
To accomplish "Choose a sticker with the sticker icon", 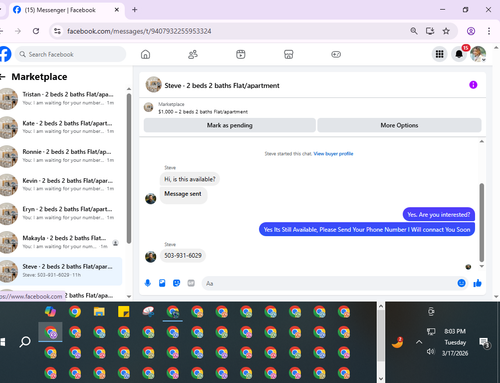I will pos(176,283).
